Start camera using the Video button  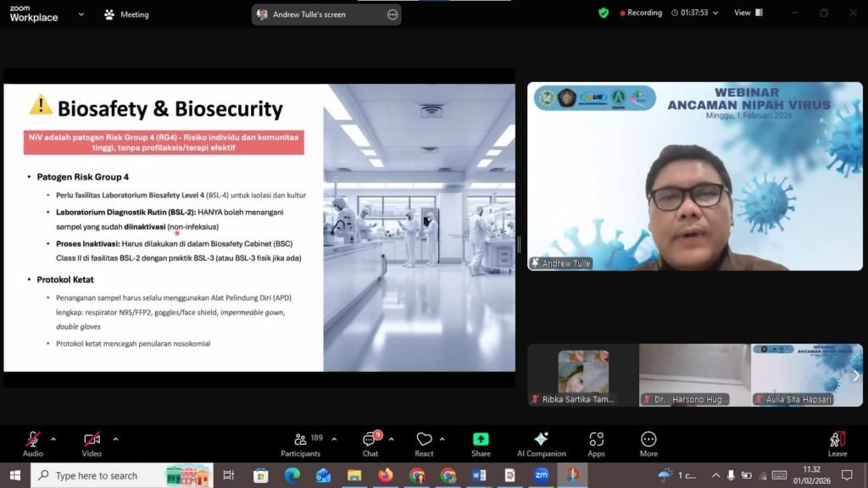pos(92,443)
